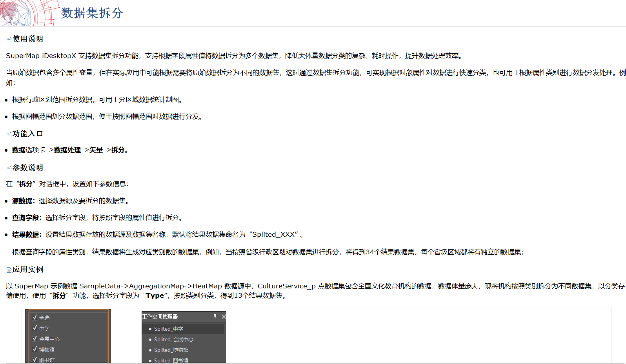Screen dimensions: 626x364
Task: Uncheck the 图书馆 checkbox
Action: coord(35,360)
